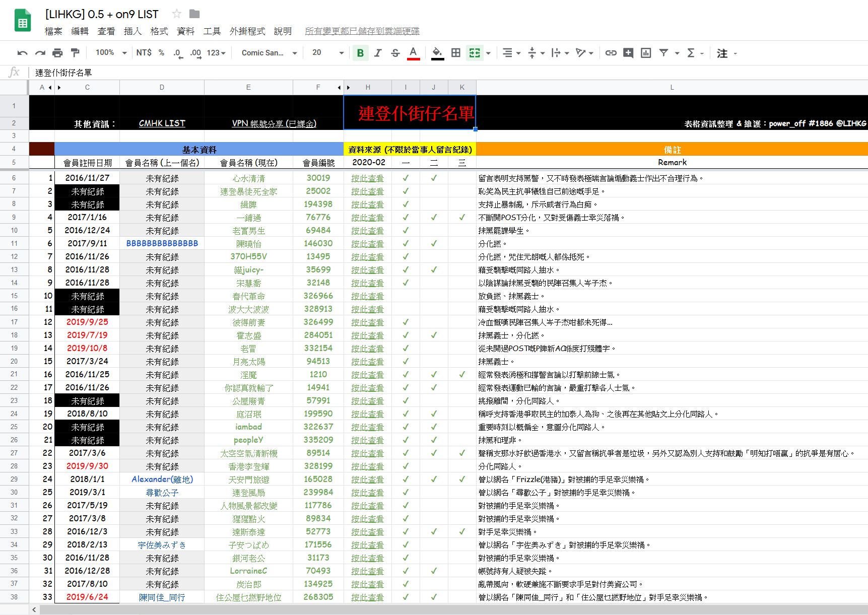Open Comic Sans font dropdown
This screenshot has width=868, height=615.
coord(270,53)
